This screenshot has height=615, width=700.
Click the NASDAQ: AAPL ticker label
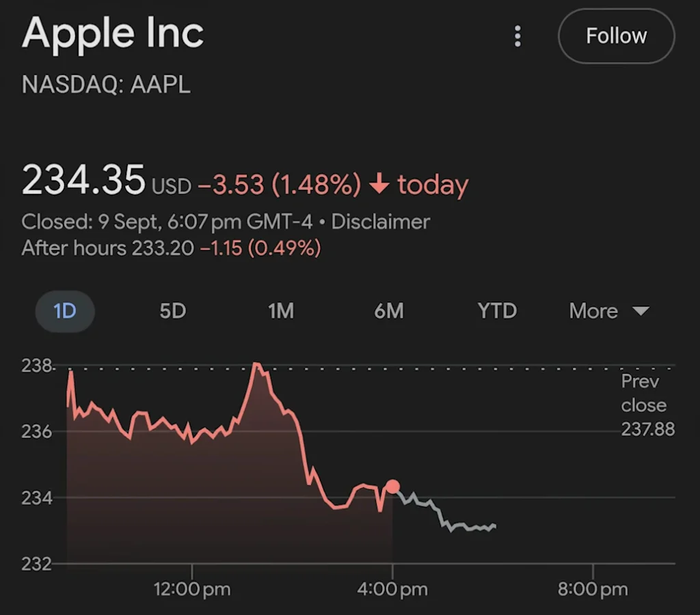(x=106, y=85)
